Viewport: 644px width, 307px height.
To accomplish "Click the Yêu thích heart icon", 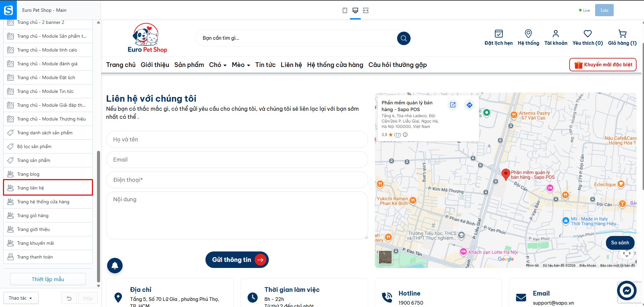I will (x=587, y=34).
